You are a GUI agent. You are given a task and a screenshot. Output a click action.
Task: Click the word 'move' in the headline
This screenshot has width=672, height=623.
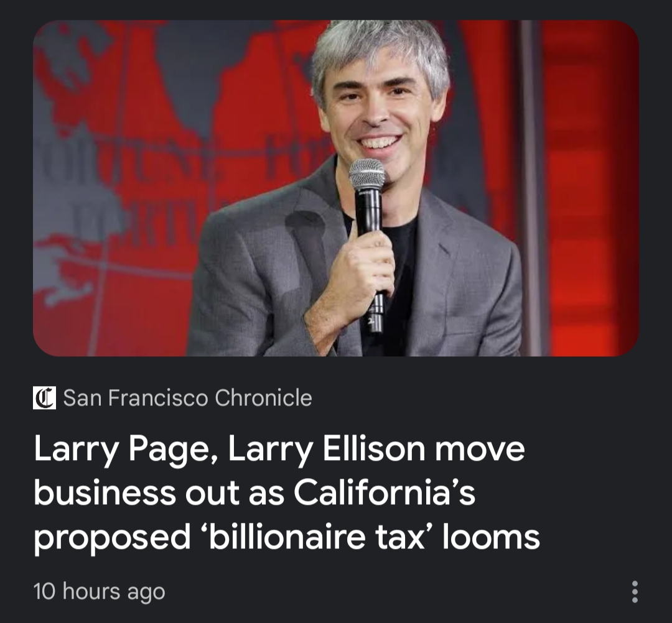480,450
